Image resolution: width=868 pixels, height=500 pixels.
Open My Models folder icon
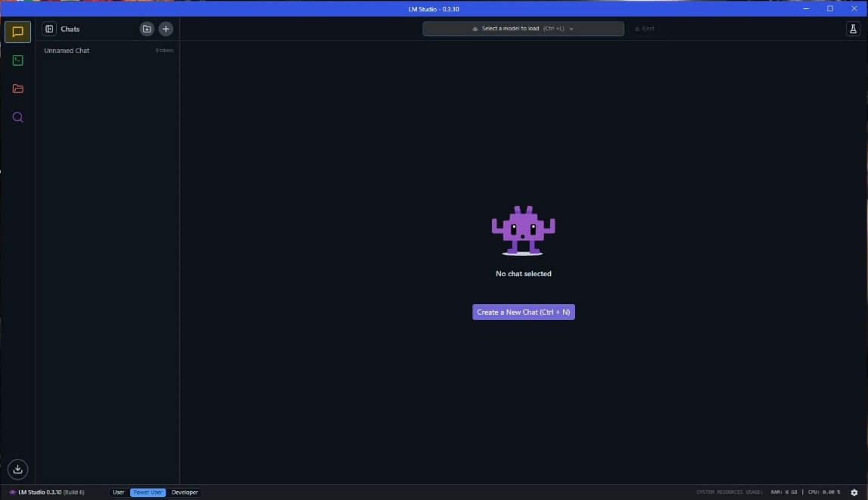(17, 89)
